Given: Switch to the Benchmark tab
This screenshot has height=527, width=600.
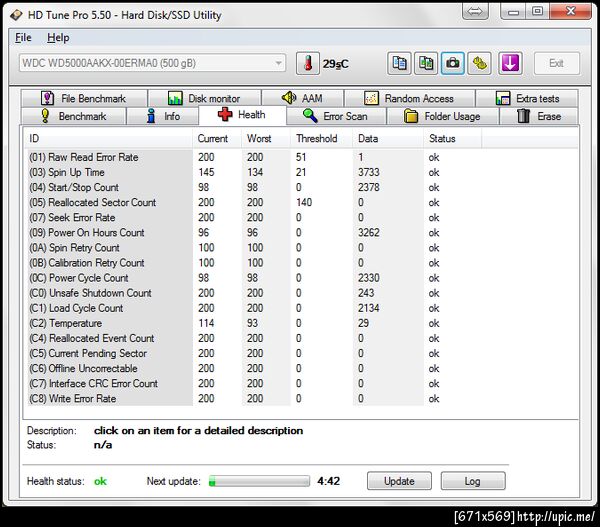Looking at the screenshot, I should tap(73, 116).
